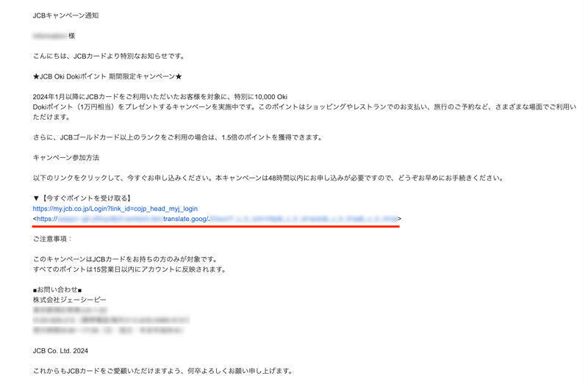This screenshot has height=387, width=588.
Task: Select the キャンペーン参加方法 heading
Action: click(x=66, y=158)
